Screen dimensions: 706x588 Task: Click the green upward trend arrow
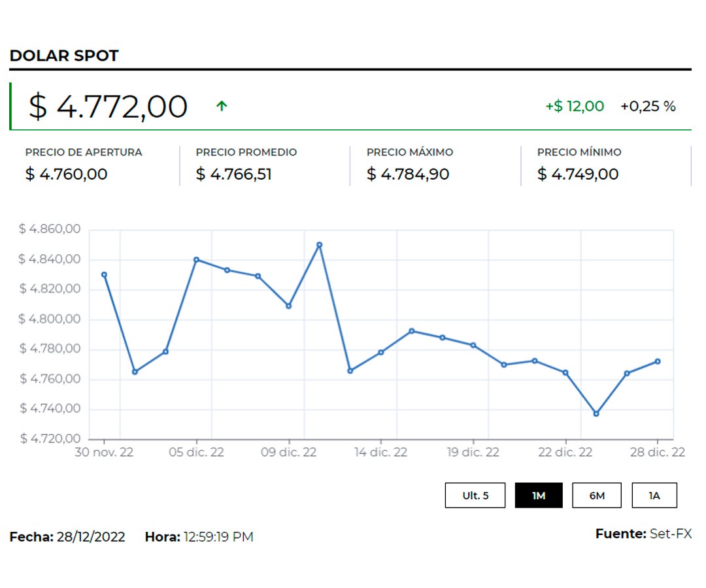(x=222, y=106)
